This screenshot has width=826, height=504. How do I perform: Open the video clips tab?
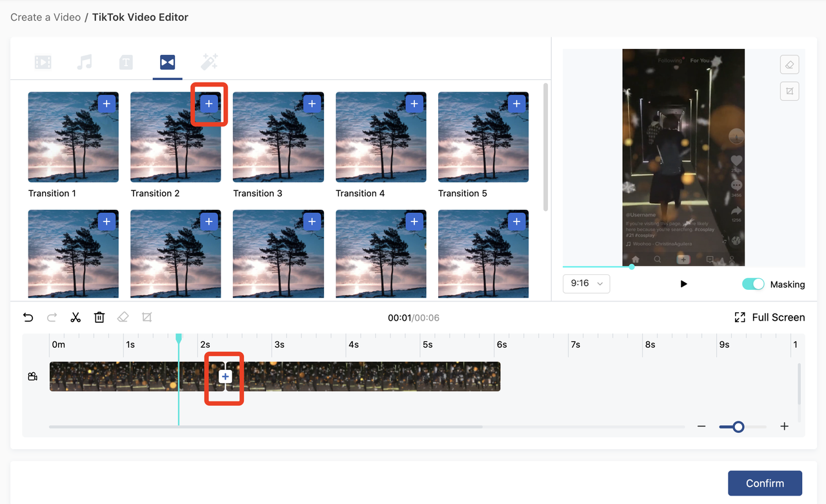[43, 62]
